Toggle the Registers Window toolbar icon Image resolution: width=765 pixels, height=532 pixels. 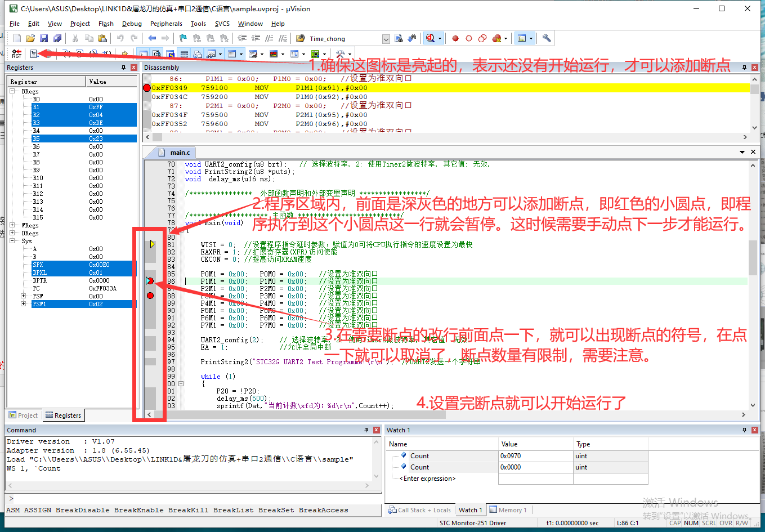[x=184, y=54]
